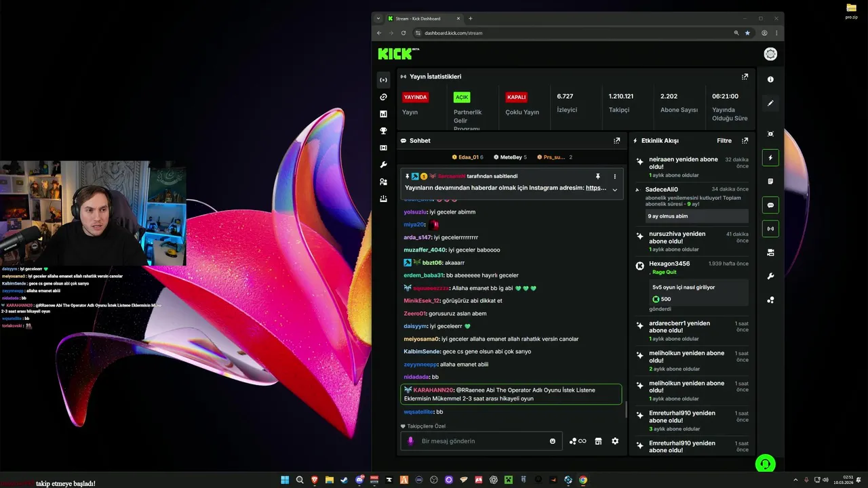Open the trophy icon in Kick sidebar
868x488 pixels.
click(x=383, y=131)
